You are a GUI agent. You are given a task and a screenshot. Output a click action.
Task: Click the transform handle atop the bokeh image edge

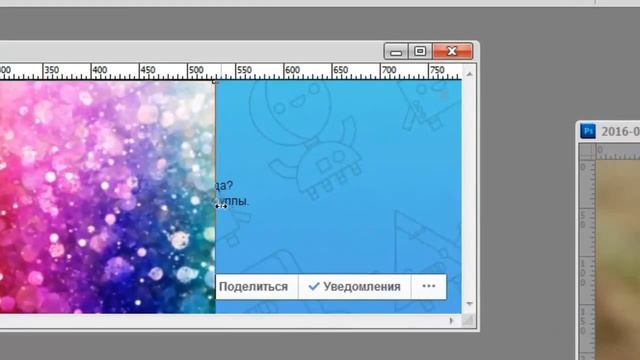click(215, 82)
